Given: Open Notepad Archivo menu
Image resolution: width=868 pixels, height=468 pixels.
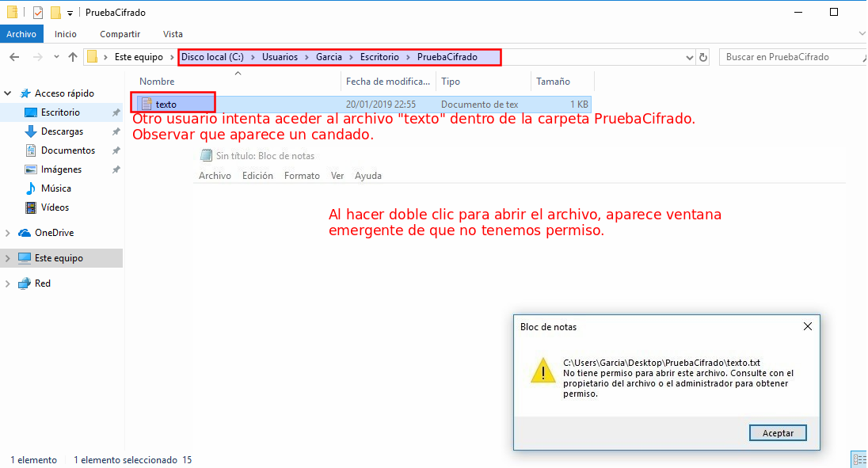Looking at the screenshot, I should coord(215,176).
